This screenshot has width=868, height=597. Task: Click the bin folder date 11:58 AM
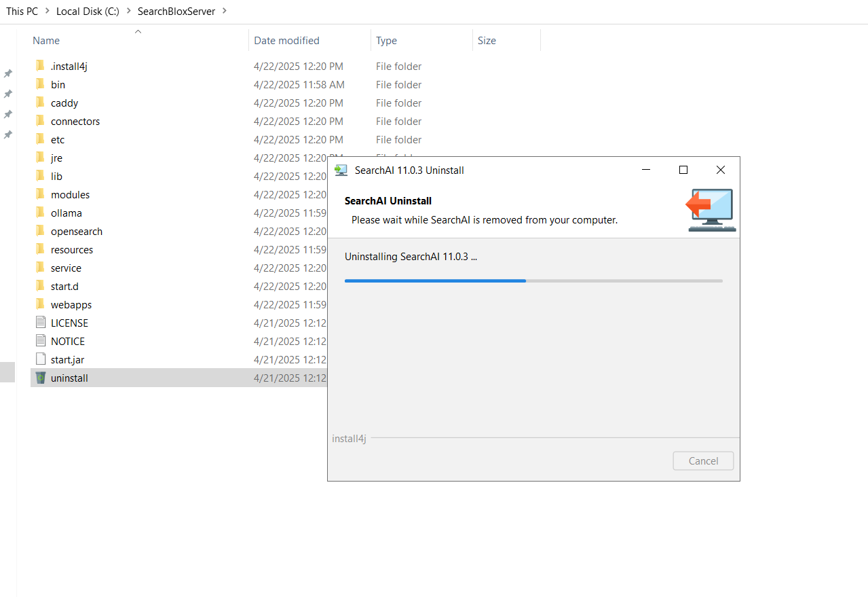(x=299, y=84)
